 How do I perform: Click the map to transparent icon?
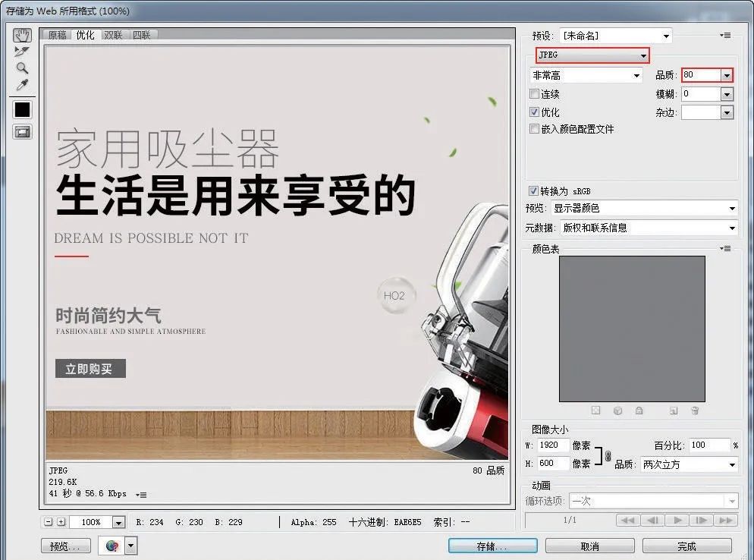(595, 411)
